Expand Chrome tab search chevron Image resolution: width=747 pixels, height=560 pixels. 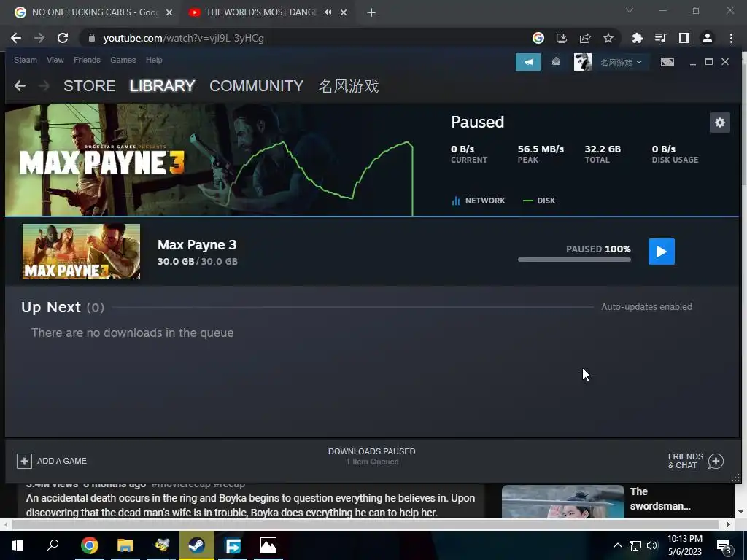[630, 10]
